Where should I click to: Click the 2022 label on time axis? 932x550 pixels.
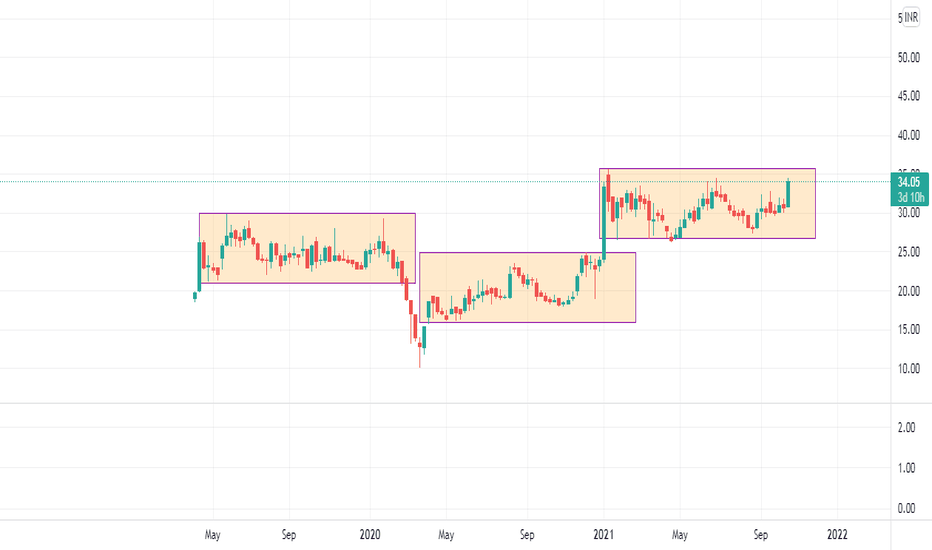pos(837,535)
